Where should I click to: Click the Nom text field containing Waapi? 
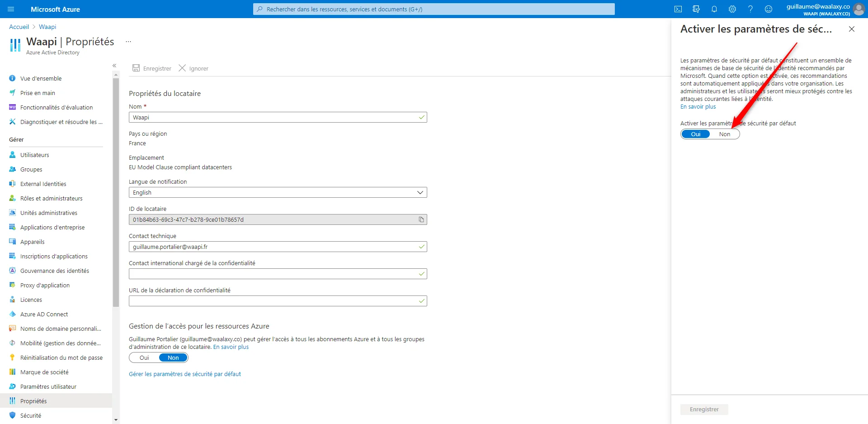278,117
